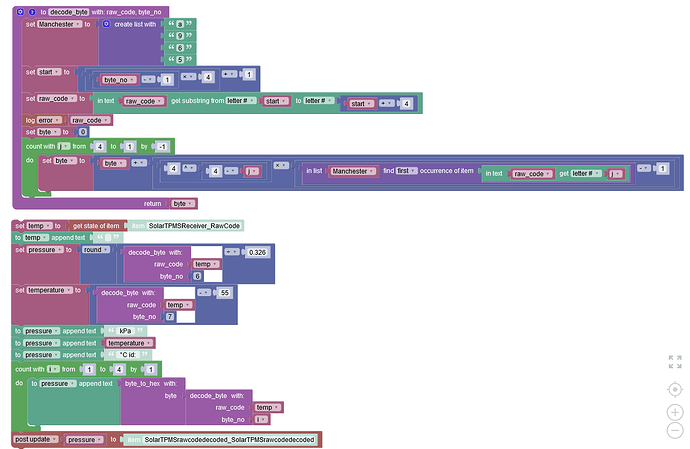Edit the 0.326 number field

coord(257,252)
